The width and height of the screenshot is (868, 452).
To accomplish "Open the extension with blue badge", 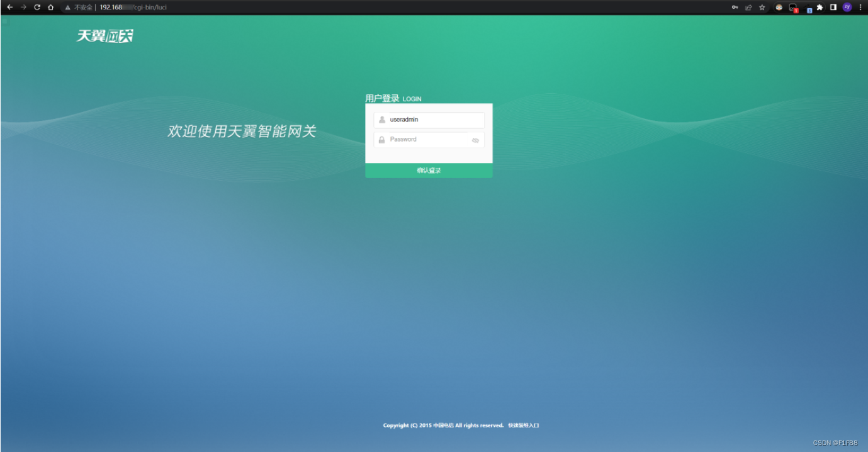I will [x=808, y=8].
